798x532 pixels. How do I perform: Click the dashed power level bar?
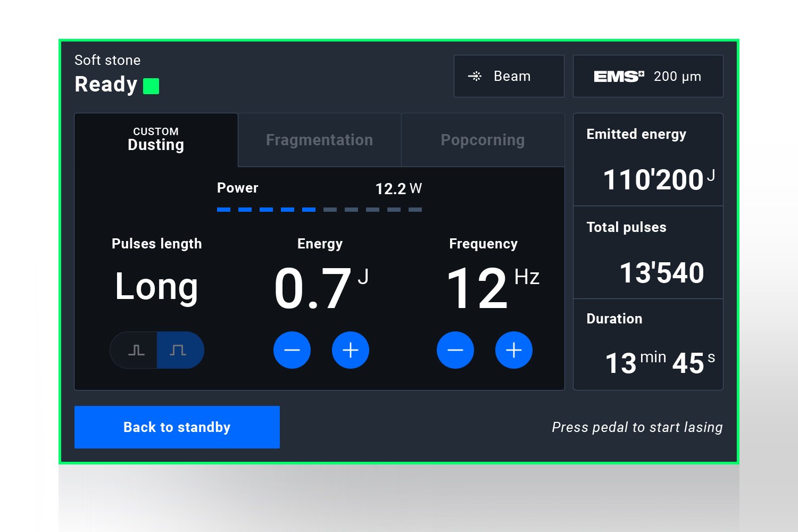pos(319,210)
